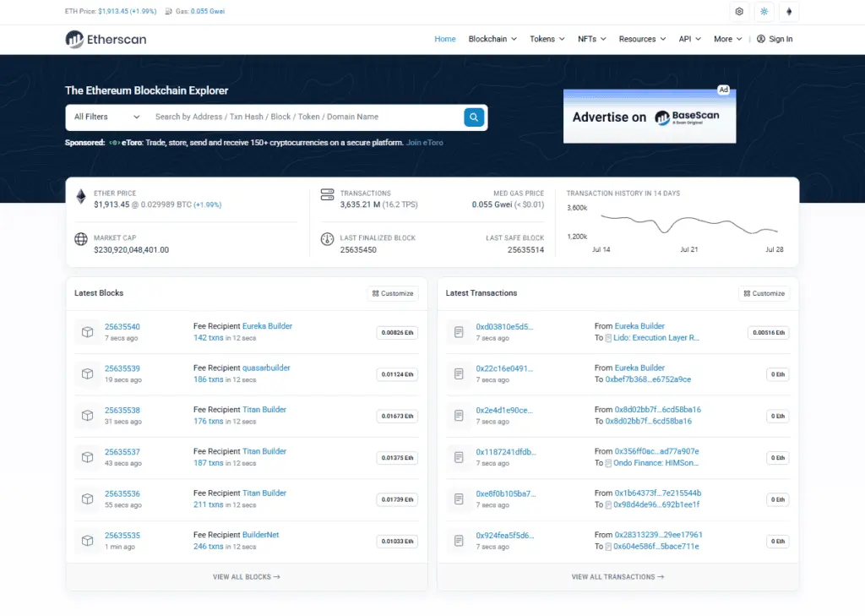Open the Join eToro sponsored link

(425, 143)
